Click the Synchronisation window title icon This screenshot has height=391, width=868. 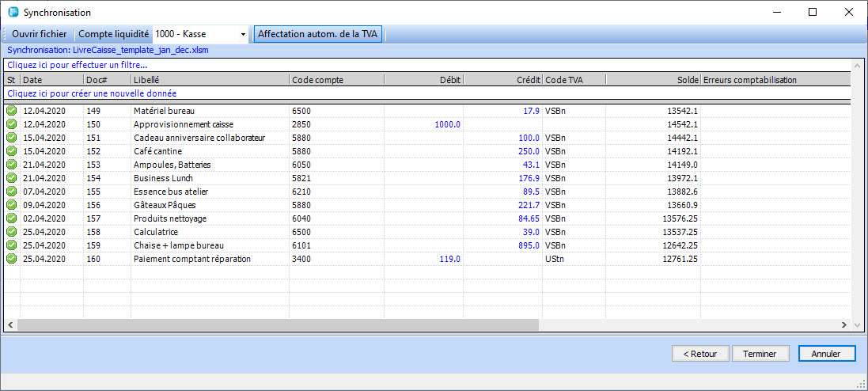(x=13, y=13)
